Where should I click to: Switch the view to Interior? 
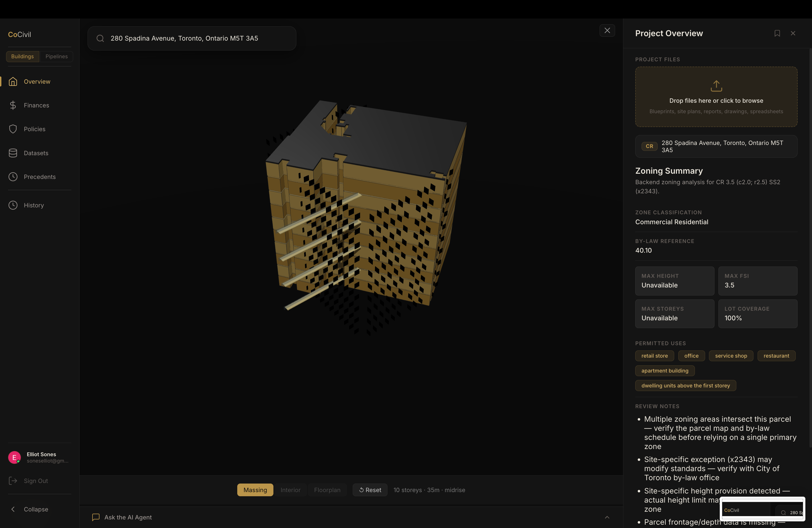tap(290, 490)
